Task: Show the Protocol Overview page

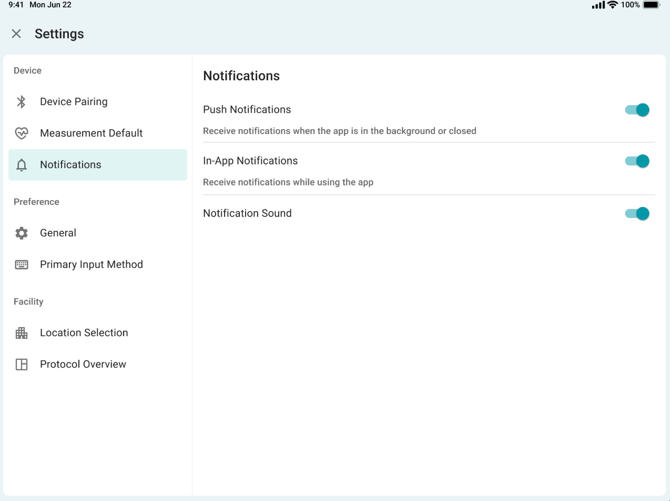Action: point(98,364)
